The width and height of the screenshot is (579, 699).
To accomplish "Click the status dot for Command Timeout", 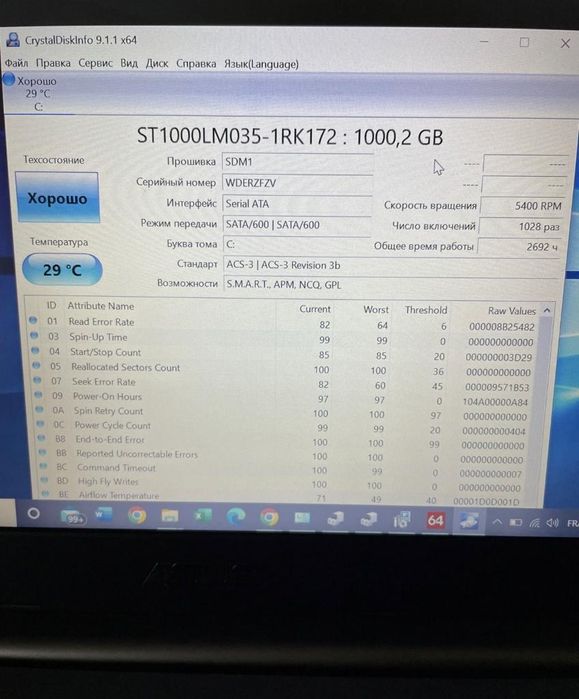I will (43, 466).
